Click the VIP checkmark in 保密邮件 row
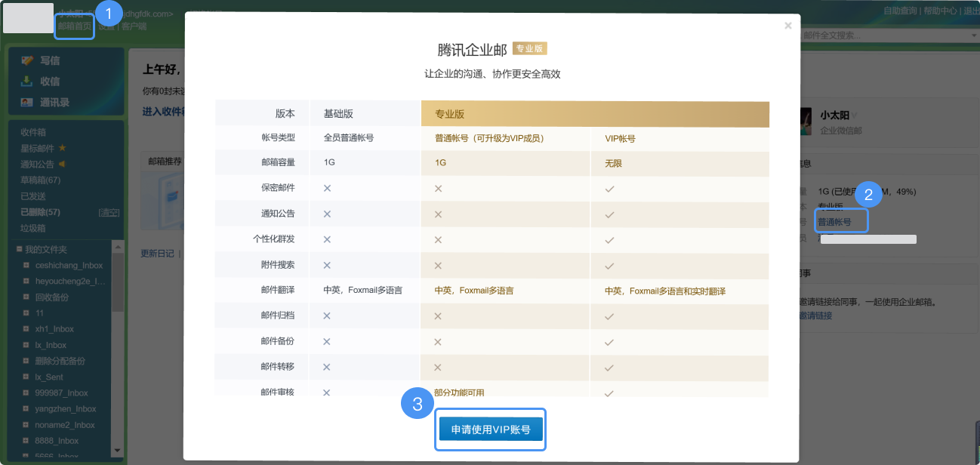Viewport: 980px width, 465px height. pyautogui.click(x=609, y=189)
